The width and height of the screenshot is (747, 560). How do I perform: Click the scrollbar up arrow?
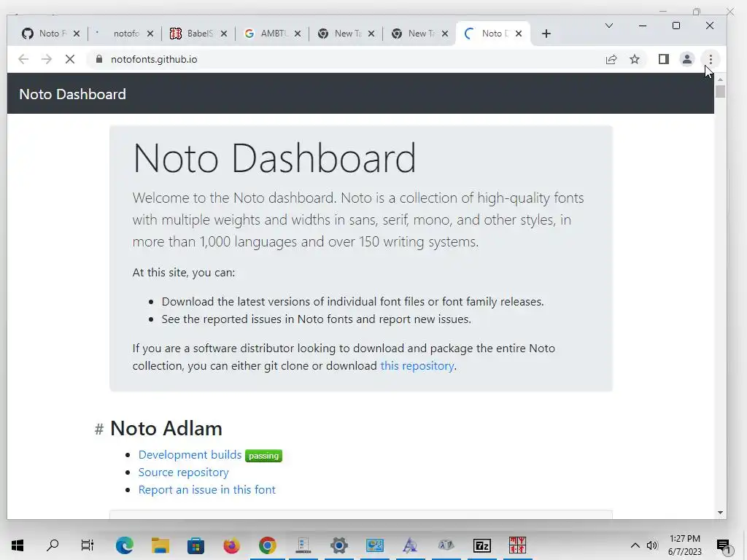click(720, 79)
